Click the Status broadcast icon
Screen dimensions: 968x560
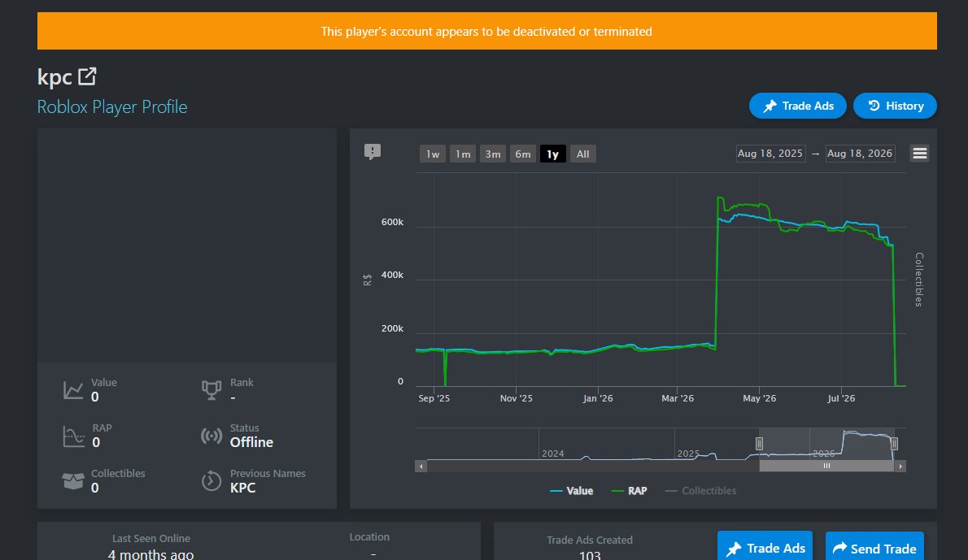(211, 436)
